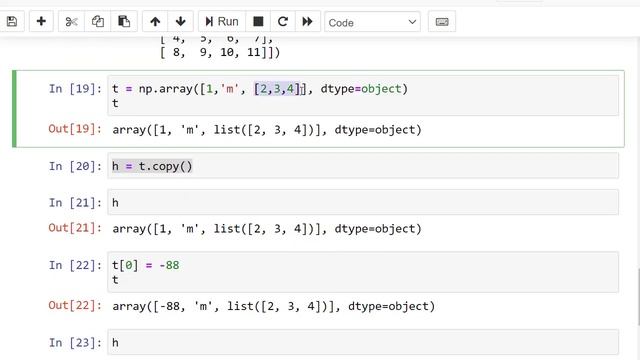Image resolution: width=640 pixels, height=360 pixels.
Task: Click the Out[19] array output text
Action: click(267, 130)
